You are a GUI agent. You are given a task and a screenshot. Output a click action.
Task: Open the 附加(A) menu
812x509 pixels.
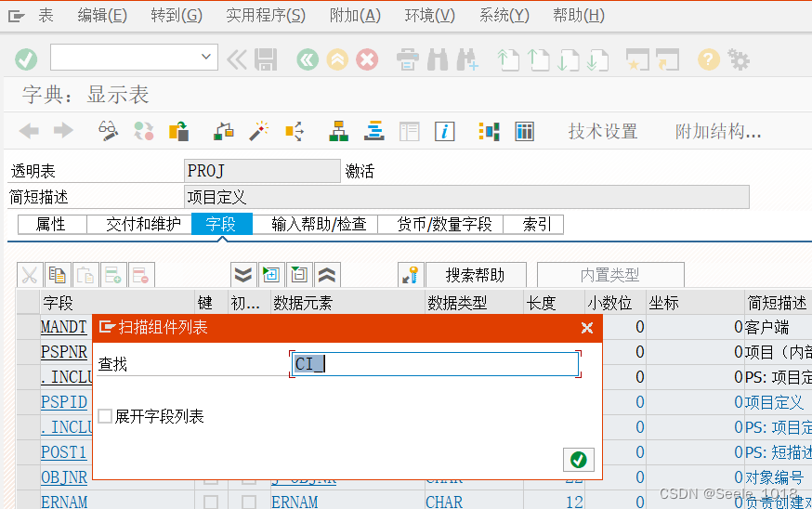point(355,16)
